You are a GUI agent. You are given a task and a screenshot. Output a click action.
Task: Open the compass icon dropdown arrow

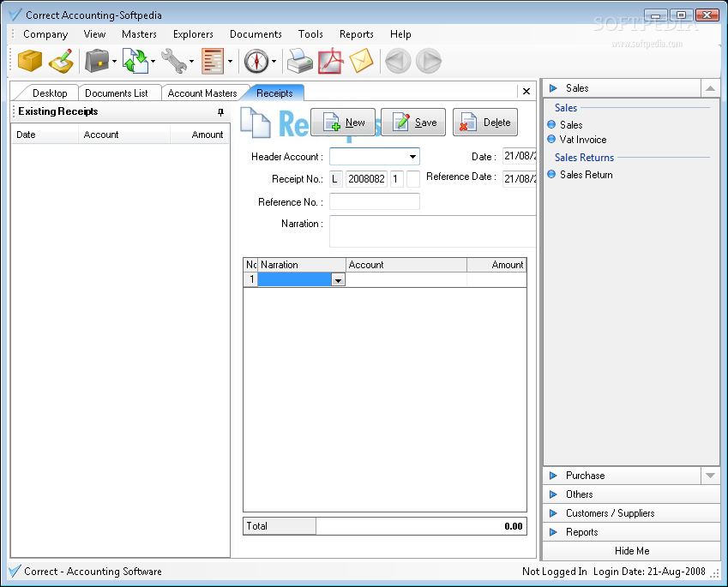pos(274,61)
